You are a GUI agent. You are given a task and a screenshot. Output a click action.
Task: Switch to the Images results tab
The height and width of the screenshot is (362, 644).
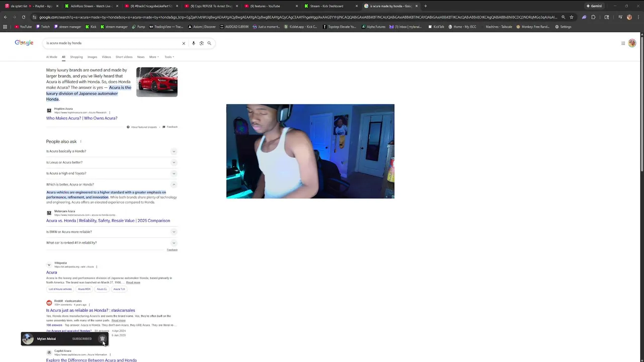pyautogui.click(x=92, y=57)
